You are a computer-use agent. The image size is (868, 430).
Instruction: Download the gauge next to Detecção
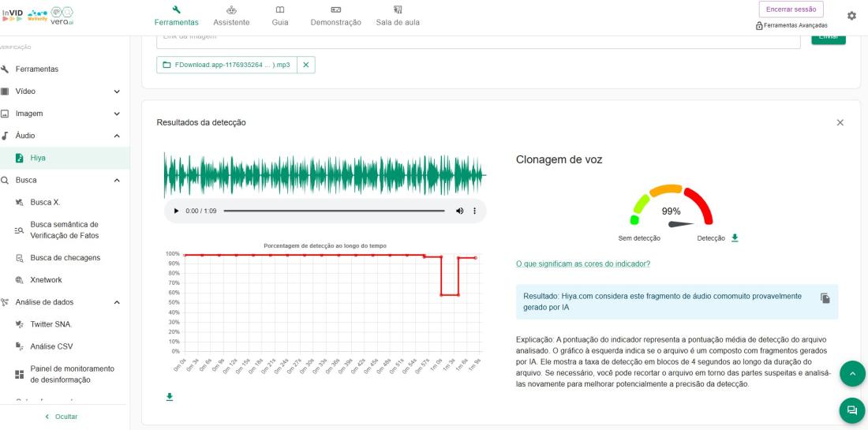coord(735,238)
